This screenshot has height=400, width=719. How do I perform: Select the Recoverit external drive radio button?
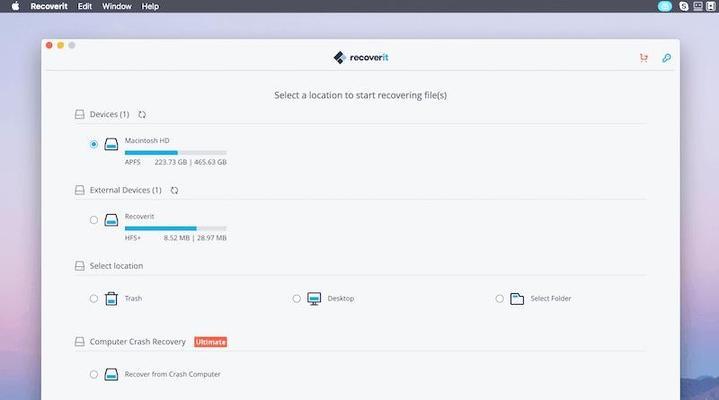pos(94,220)
